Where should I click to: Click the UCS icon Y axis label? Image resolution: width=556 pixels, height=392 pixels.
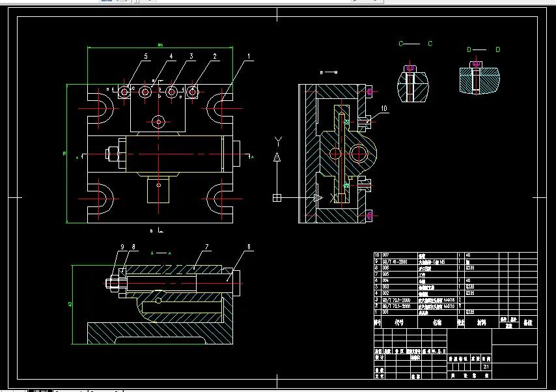tap(279, 142)
